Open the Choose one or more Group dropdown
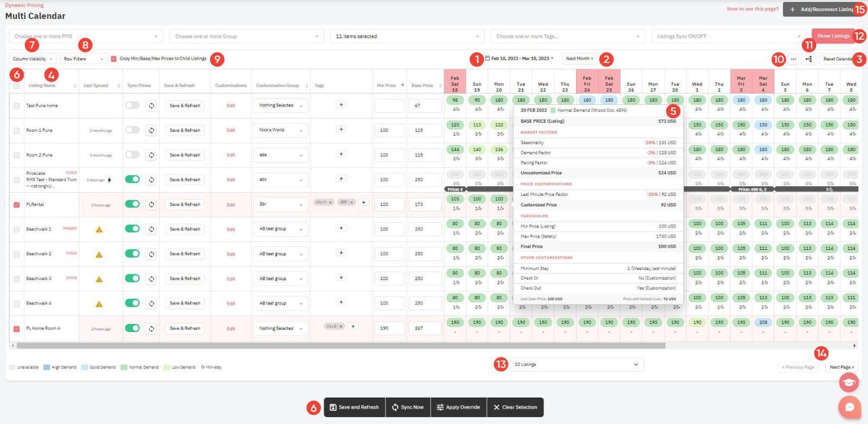The image size is (868, 424). coord(247,36)
